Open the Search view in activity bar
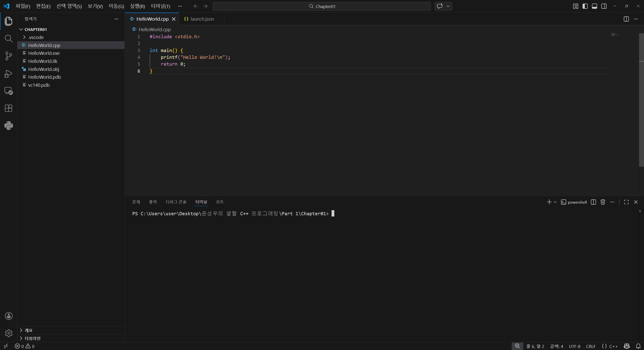This screenshot has height=350, width=644. 9,38
